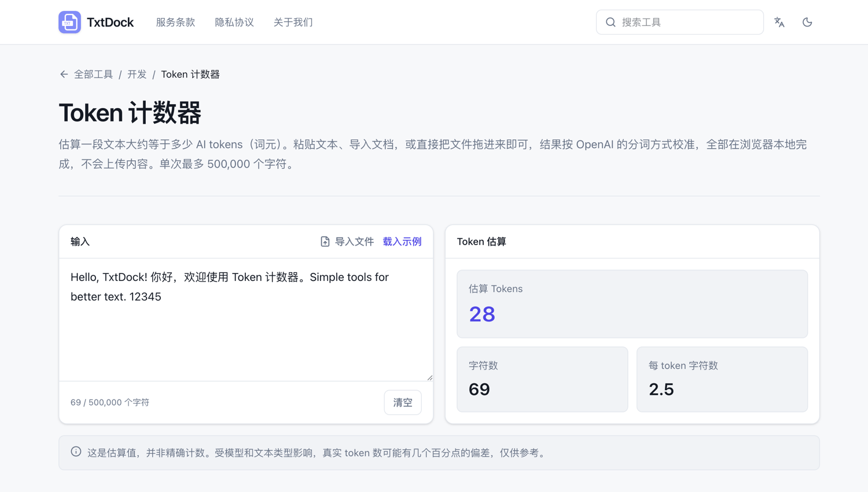The image size is (868, 492).
Task: Open the 隐私协议 page
Action: coord(234,22)
